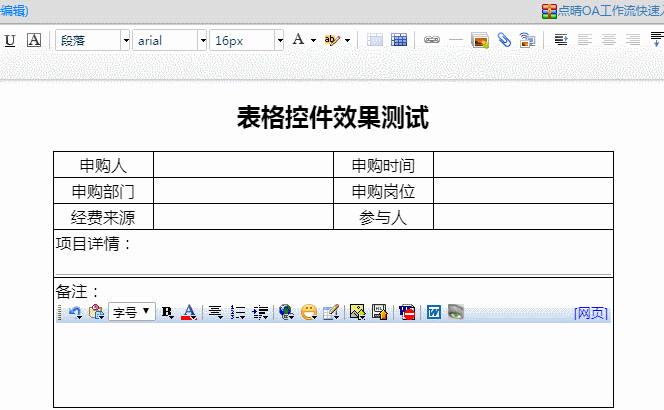Click the bold icon in remarks editor
Screen dimensions: 664x410
pos(167,312)
